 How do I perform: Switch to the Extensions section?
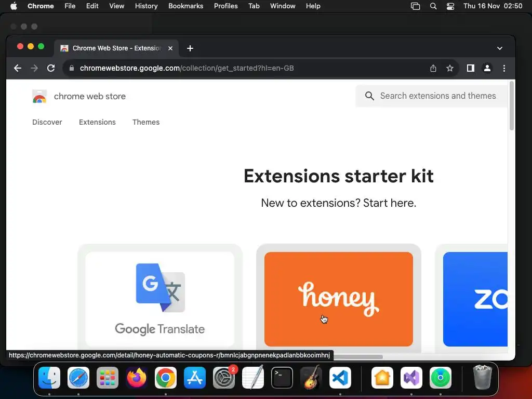(x=97, y=122)
